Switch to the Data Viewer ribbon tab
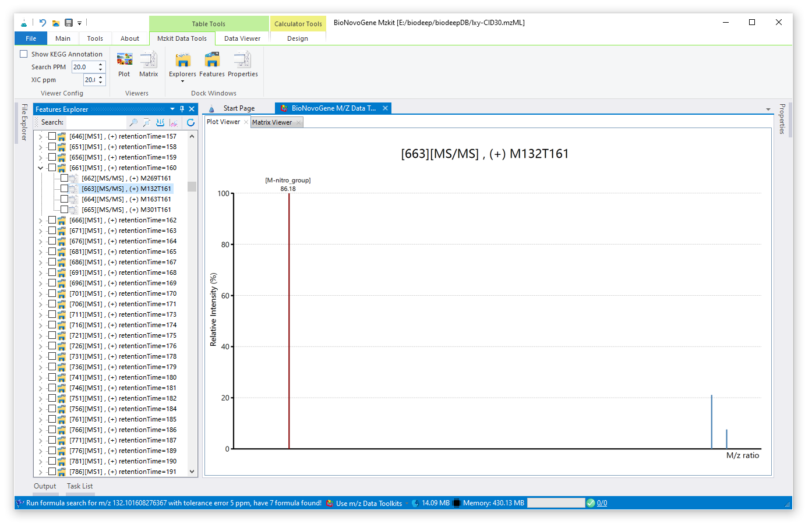Image resolution: width=812 pixels, height=524 pixels. click(242, 38)
